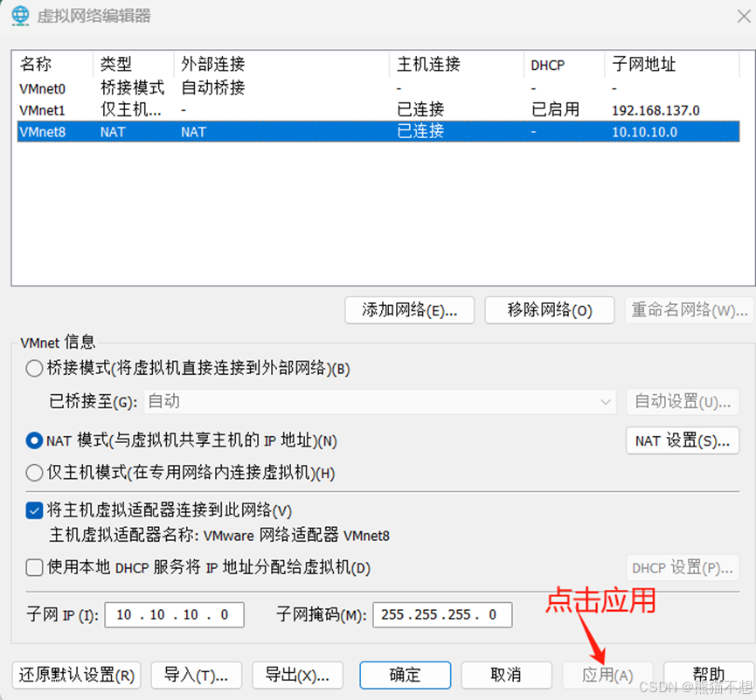The image size is (756, 700).
Task: Confirm with the 确定 button
Action: click(x=405, y=676)
